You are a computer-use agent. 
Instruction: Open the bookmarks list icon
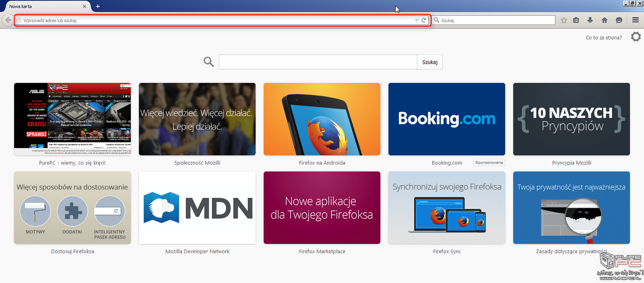click(x=576, y=20)
